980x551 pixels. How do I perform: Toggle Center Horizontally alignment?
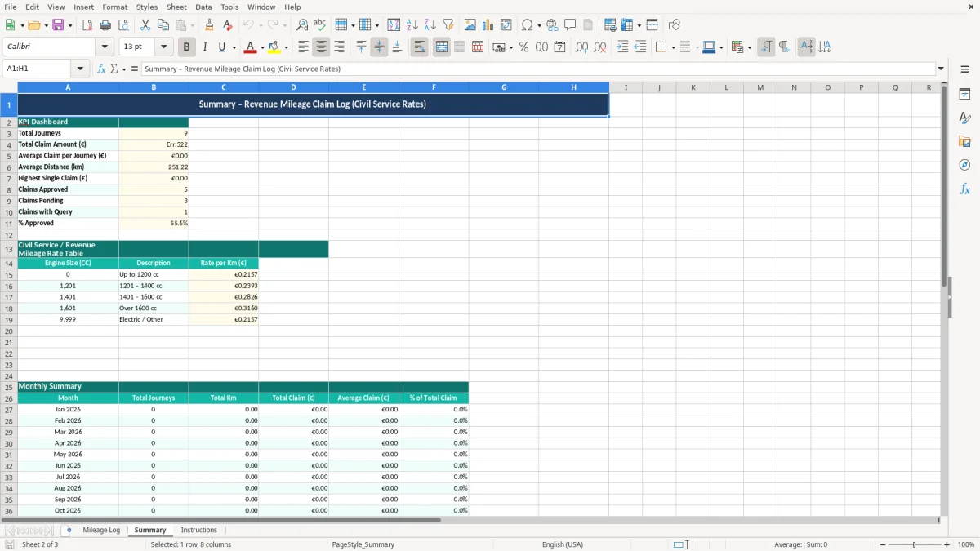click(x=321, y=47)
